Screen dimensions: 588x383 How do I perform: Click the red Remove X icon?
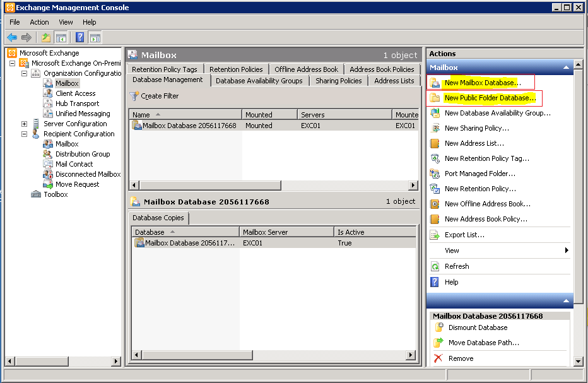point(438,358)
